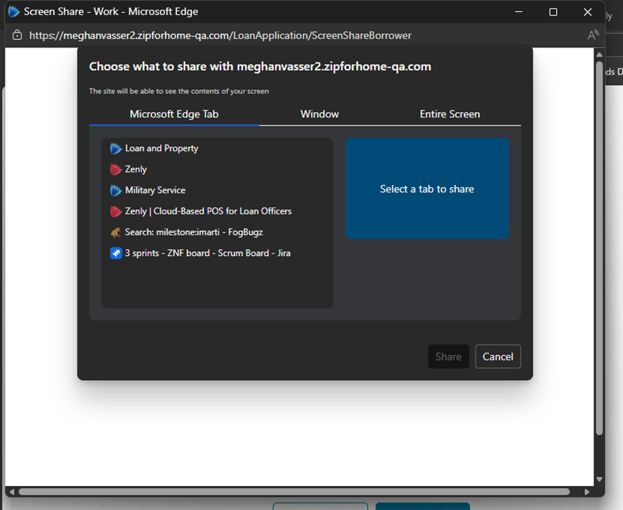
Task: Click the Military Service tab favicon
Action: 116,191
